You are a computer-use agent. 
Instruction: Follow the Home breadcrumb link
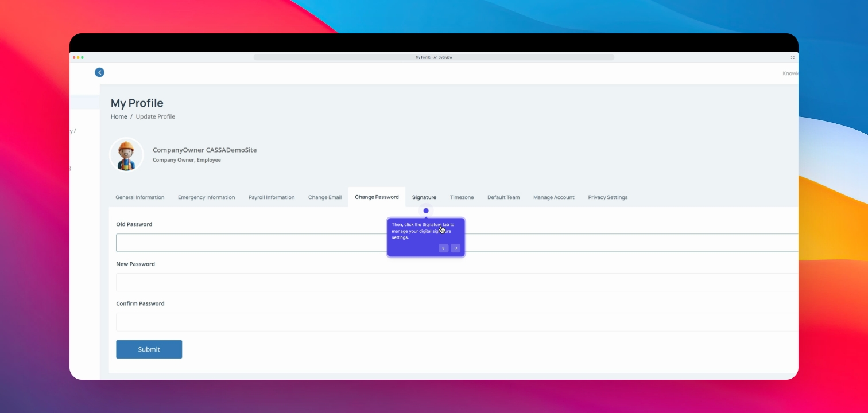119,116
